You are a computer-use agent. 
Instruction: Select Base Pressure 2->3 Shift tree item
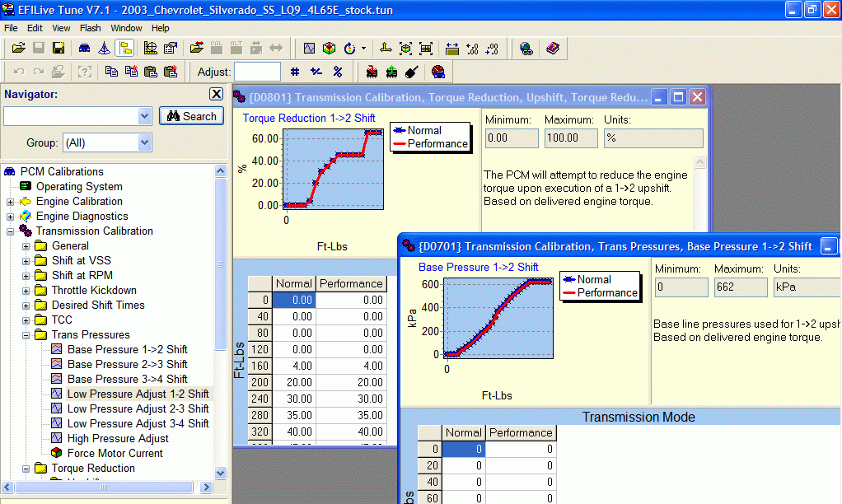(x=127, y=364)
